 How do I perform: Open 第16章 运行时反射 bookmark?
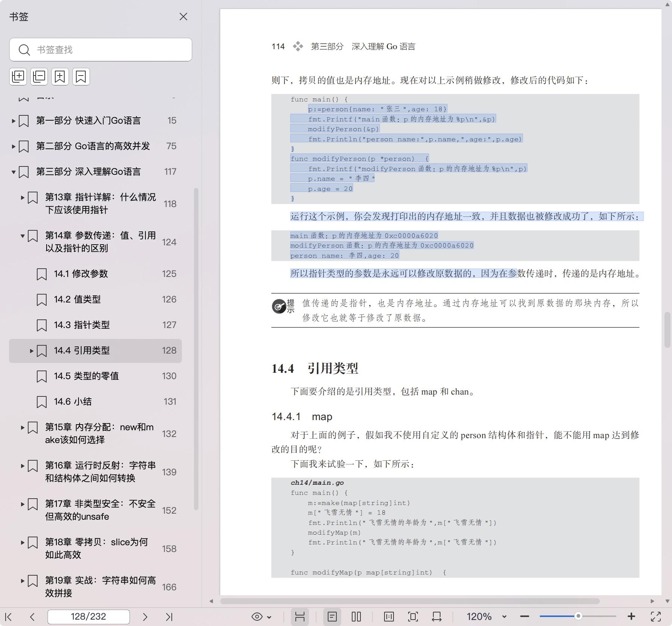point(100,472)
